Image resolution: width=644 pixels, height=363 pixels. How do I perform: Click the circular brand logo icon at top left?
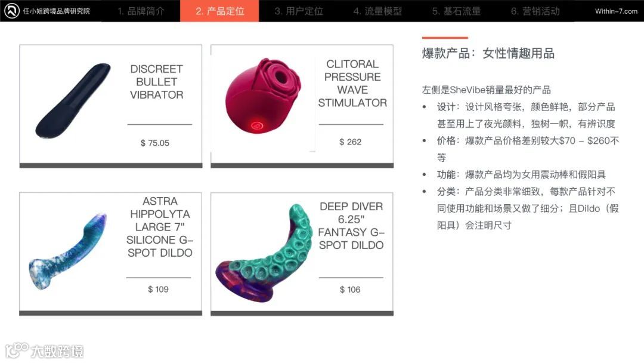pyautogui.click(x=12, y=11)
